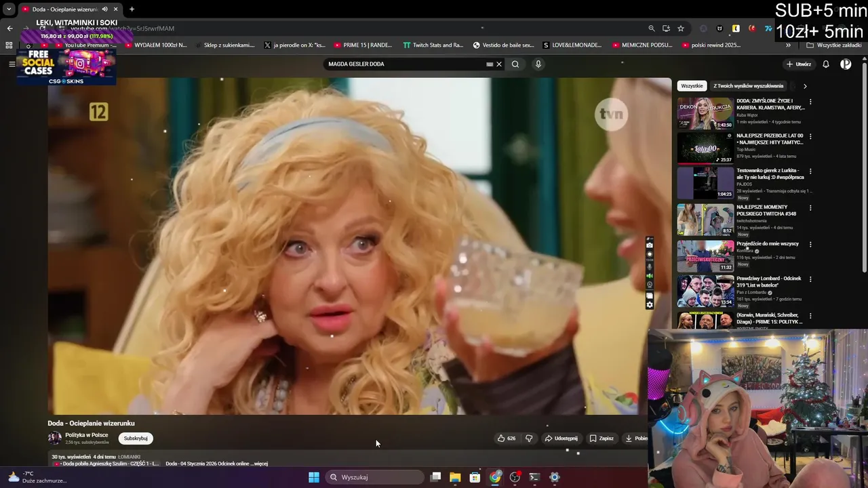Open settings gear on overlay toolbar
The image size is (868, 488).
tap(650, 305)
